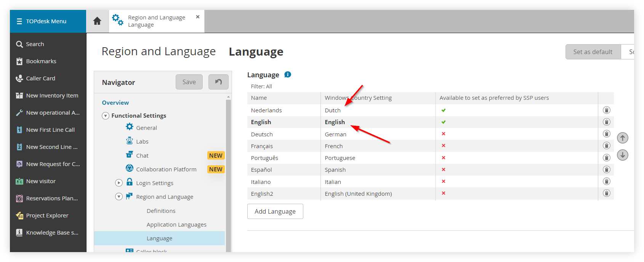
Task: Click the Navigator vertical scrollbar
Action: pyautogui.click(x=229, y=173)
